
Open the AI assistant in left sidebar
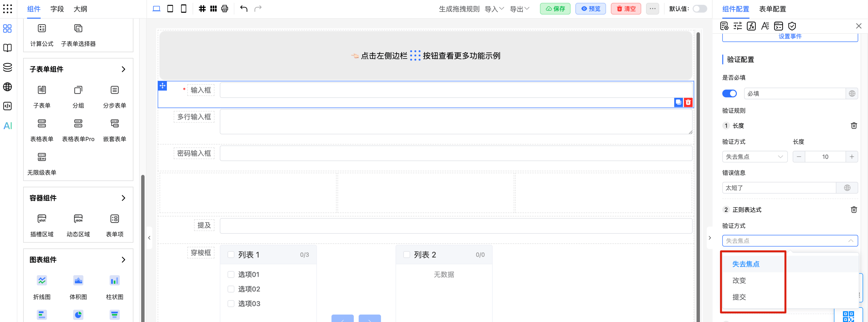tap(7, 126)
